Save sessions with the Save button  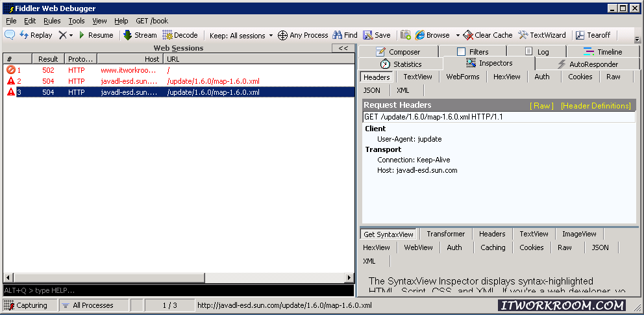(x=377, y=35)
